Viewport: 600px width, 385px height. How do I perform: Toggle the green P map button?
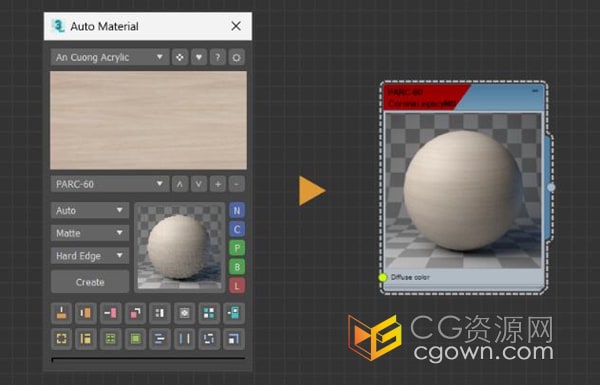click(237, 248)
